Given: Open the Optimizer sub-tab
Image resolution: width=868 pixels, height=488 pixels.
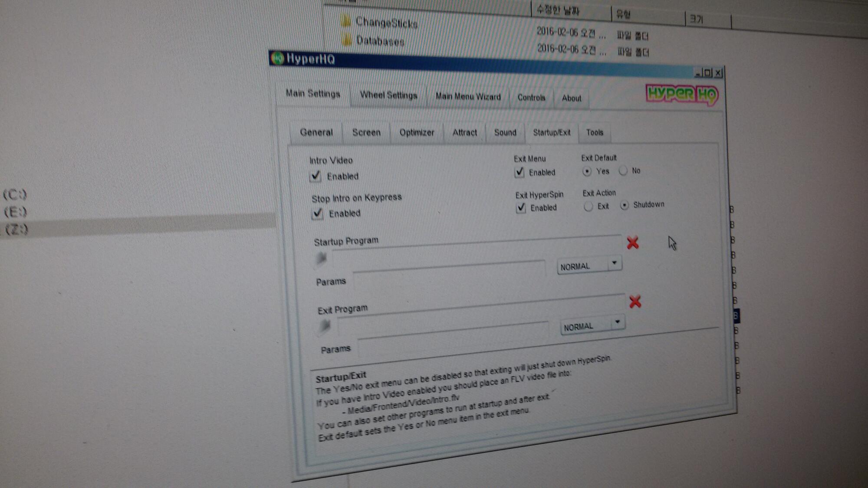Looking at the screenshot, I should [416, 132].
